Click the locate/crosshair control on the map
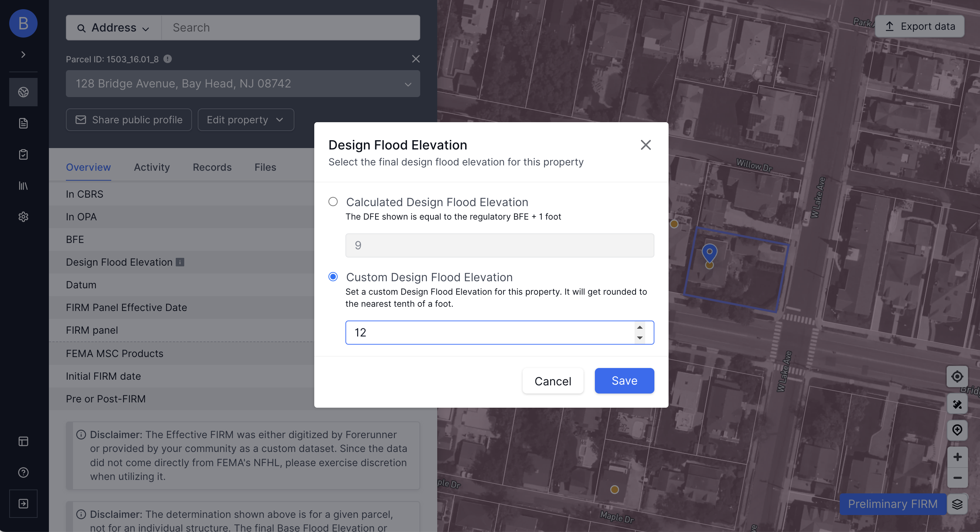The image size is (980, 532). (x=958, y=377)
